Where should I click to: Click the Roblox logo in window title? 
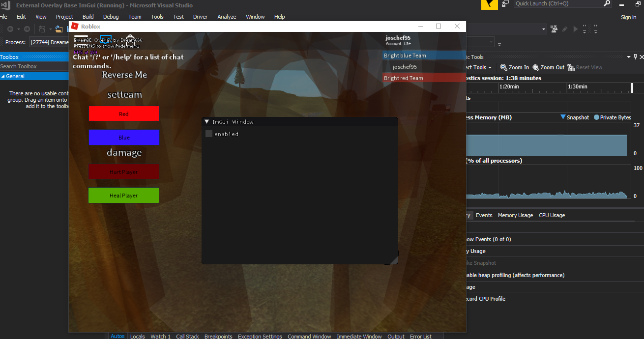click(75, 26)
